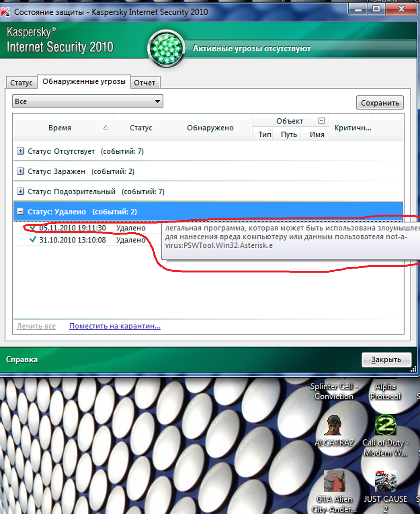Switch to the Статус tab
The width and height of the screenshot is (420, 514).
21,83
